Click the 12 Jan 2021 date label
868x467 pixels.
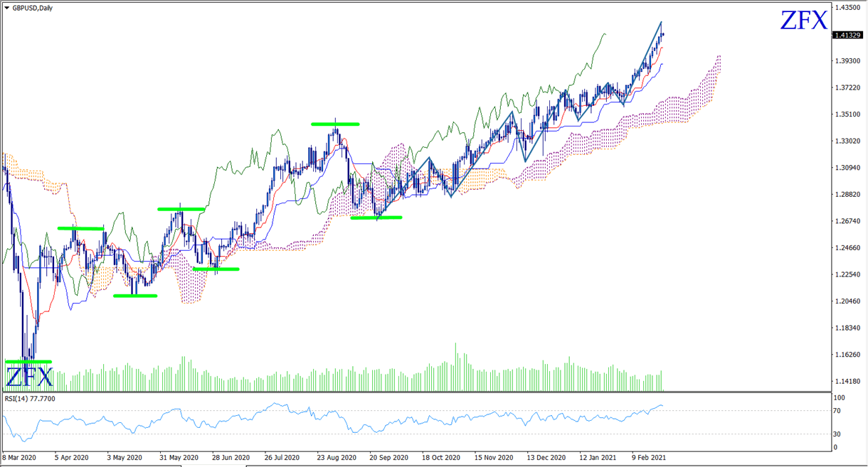click(599, 458)
